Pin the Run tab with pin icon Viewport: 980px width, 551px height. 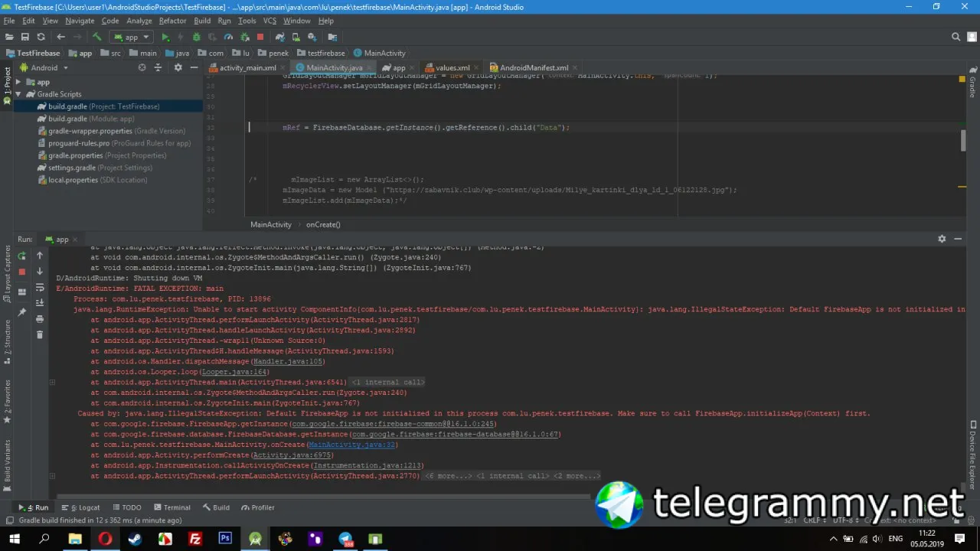tap(21, 312)
